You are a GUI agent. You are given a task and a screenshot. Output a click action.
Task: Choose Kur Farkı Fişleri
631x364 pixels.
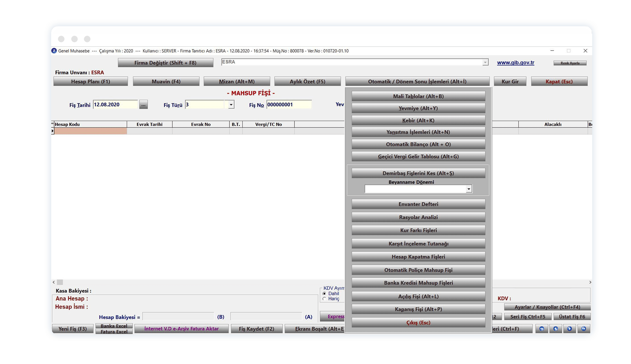(x=418, y=230)
